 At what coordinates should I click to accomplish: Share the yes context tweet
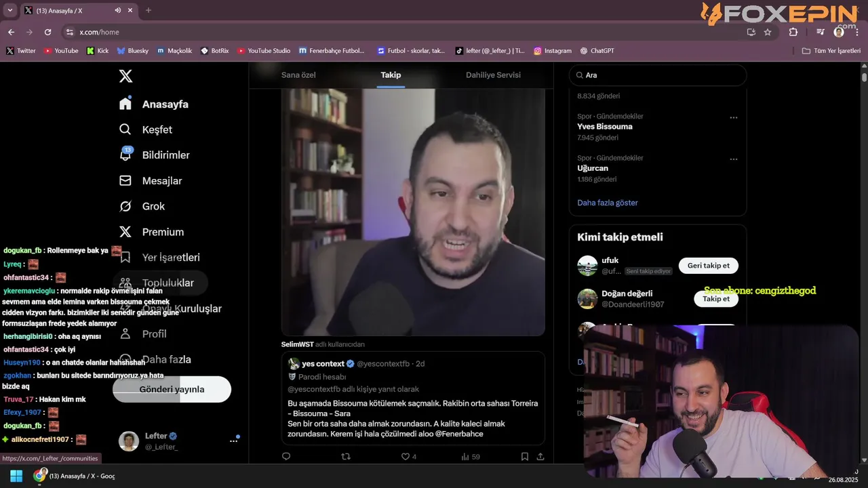(540, 457)
